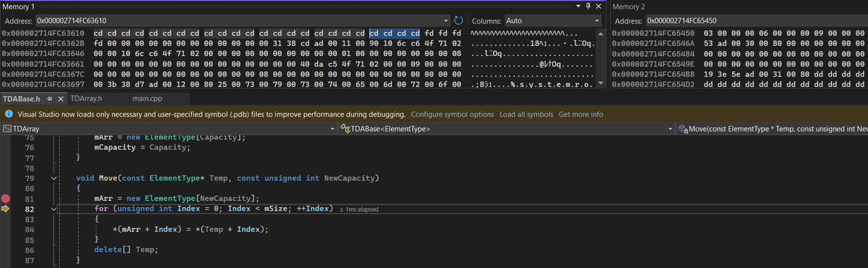The image size is (868, 268).
Task: Click the Load all symbols link
Action: (526, 114)
